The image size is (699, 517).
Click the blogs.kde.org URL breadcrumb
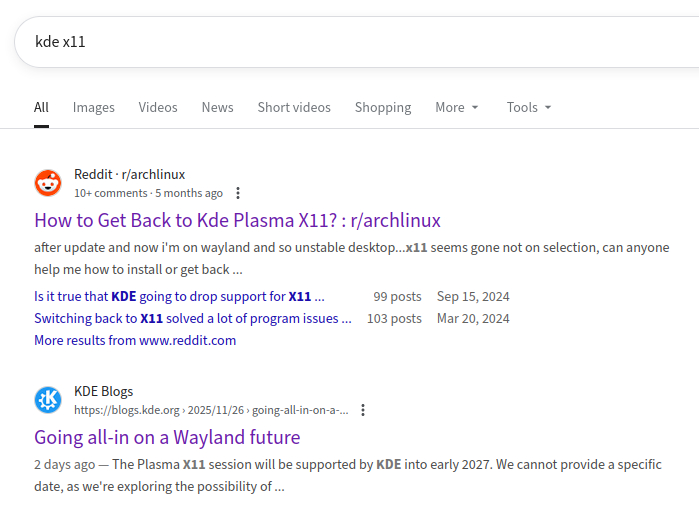point(211,410)
